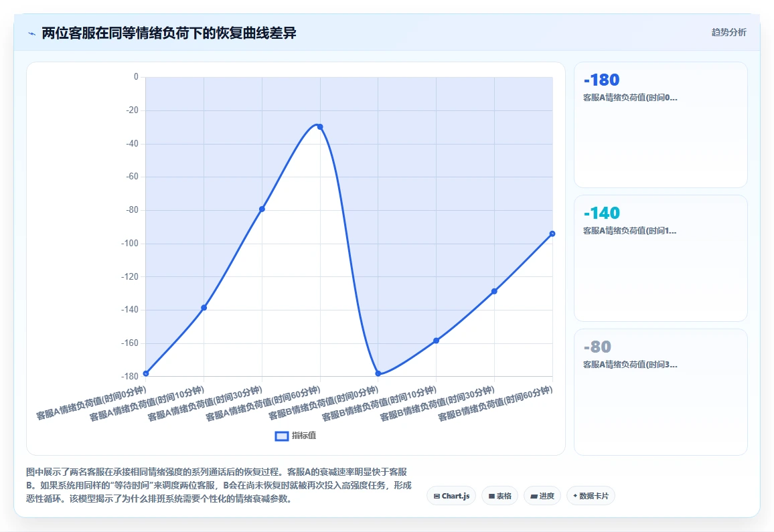Click the y-axis tick -160
774x532 pixels.
click(x=131, y=343)
